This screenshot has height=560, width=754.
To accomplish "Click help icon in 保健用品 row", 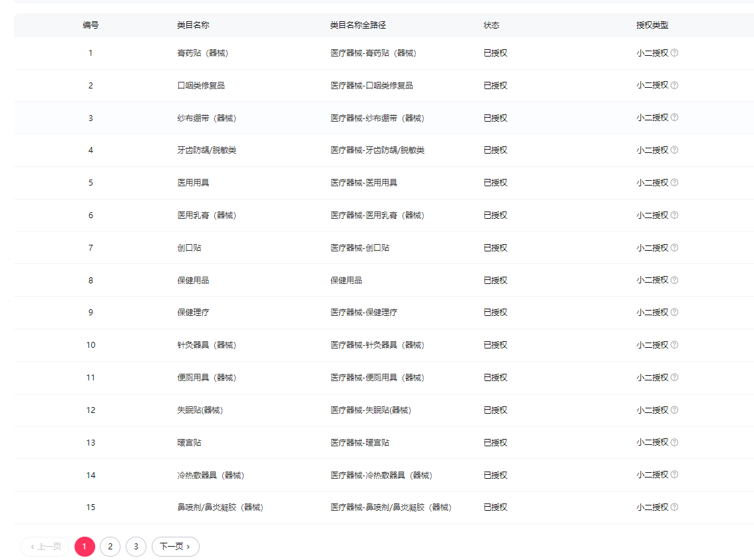I will (x=674, y=280).
